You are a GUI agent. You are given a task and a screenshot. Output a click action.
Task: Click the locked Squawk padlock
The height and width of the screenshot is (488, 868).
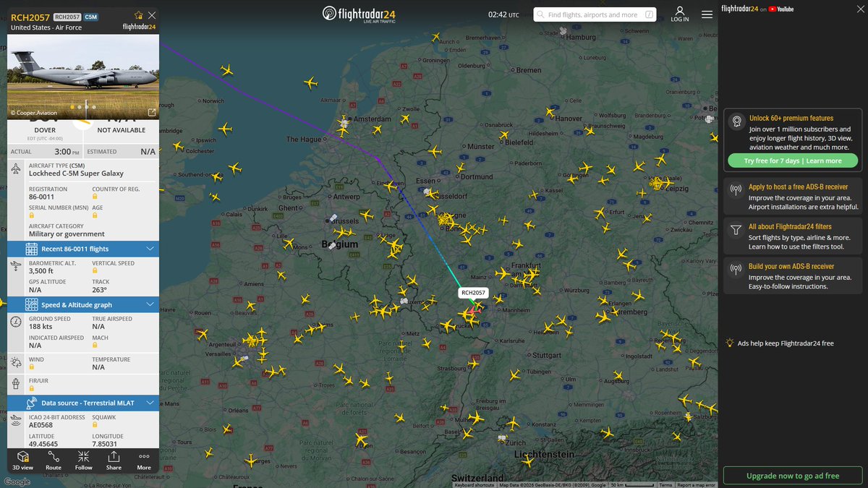click(x=95, y=425)
